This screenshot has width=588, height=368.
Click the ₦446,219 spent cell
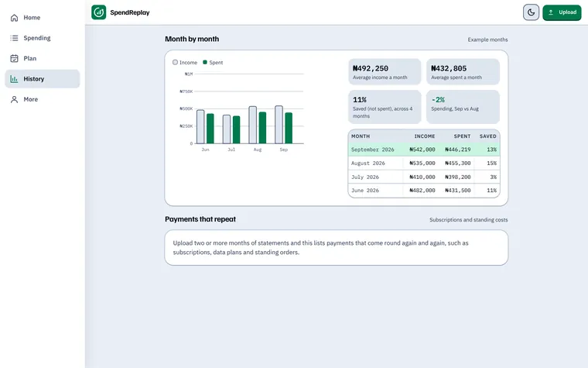(458, 150)
